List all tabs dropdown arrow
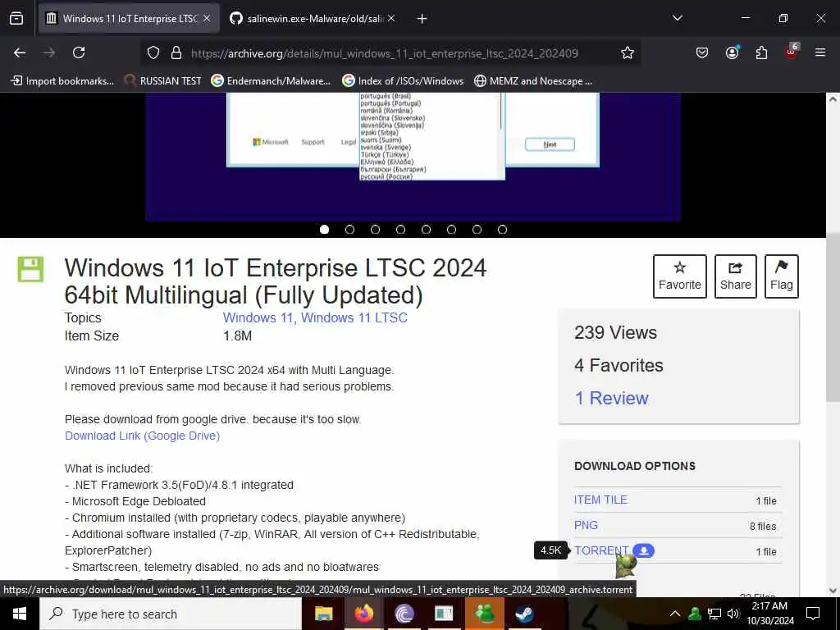The width and height of the screenshot is (840, 630). 677,18
